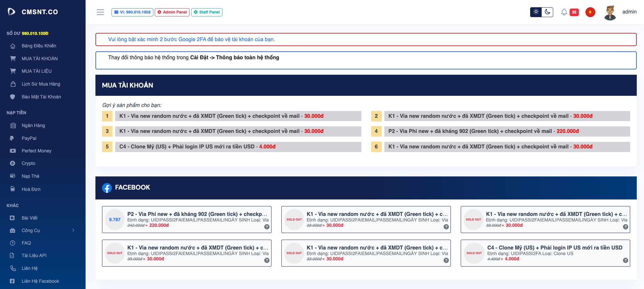Screen dimensions: 644x289
Task: Click the admin avatar picture
Action: 610,13
